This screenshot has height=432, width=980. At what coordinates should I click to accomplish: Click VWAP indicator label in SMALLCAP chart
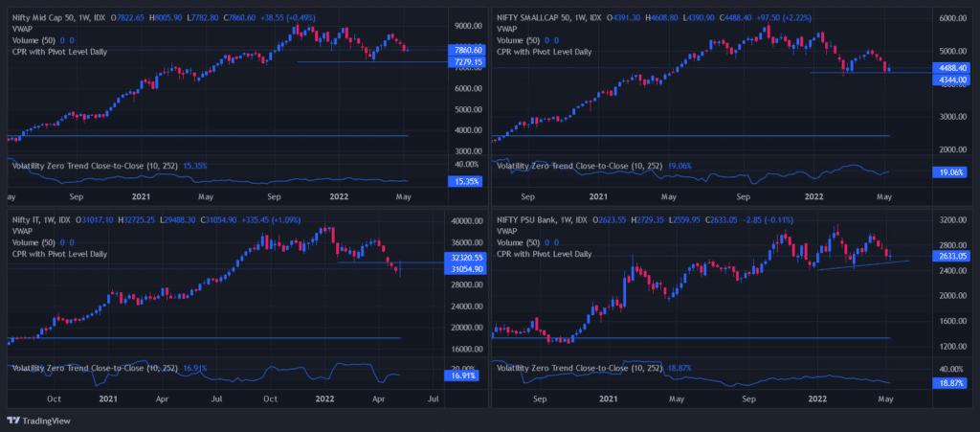click(507, 29)
